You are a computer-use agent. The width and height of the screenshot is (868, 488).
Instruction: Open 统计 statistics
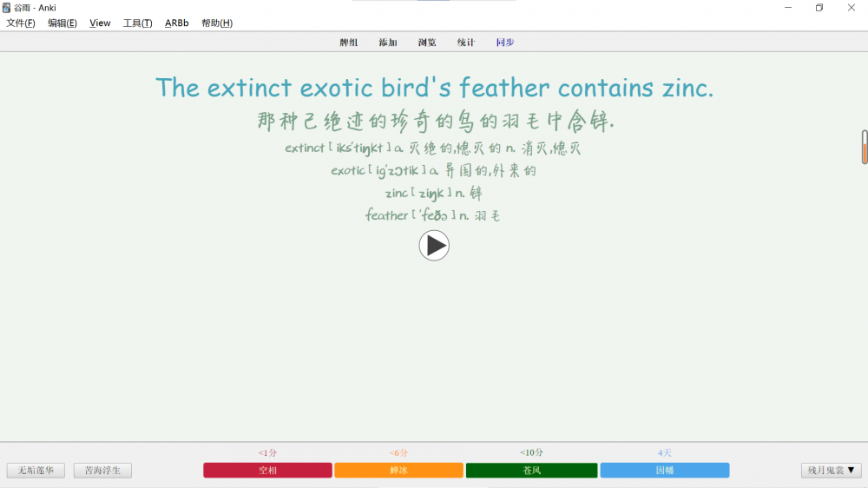click(466, 42)
